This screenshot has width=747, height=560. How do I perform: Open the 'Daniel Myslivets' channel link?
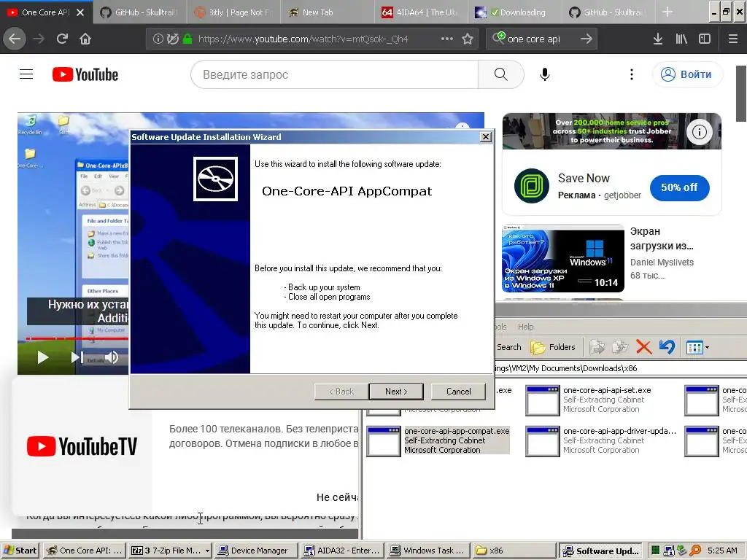(662, 262)
